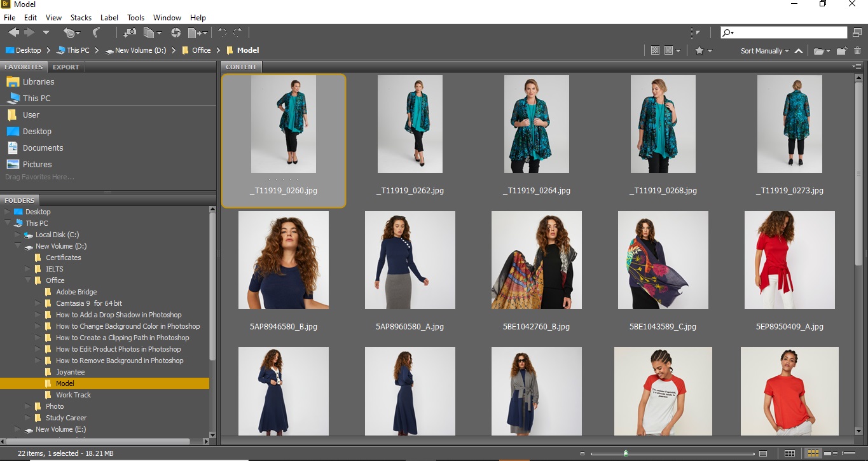Open in Camera Raw aperture icon
Image resolution: width=868 pixels, height=461 pixels.
[x=176, y=32]
